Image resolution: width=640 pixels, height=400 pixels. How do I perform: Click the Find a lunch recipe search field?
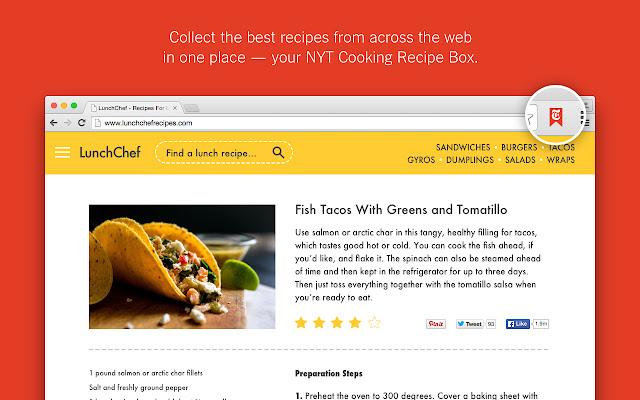(x=215, y=153)
